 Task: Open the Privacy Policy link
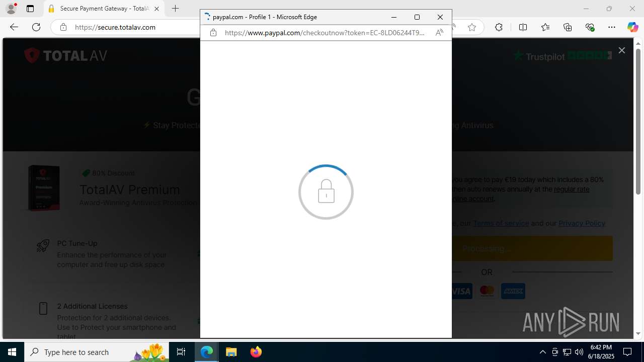[582, 223]
